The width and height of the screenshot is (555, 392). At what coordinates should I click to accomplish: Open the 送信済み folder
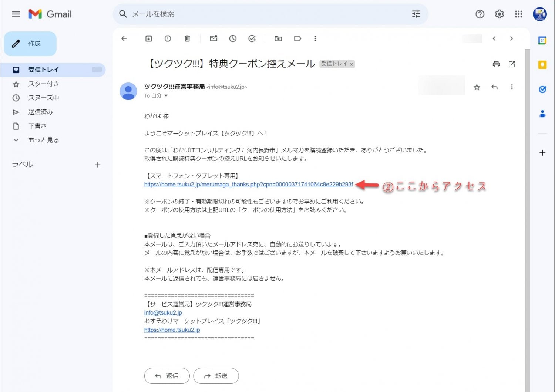40,112
